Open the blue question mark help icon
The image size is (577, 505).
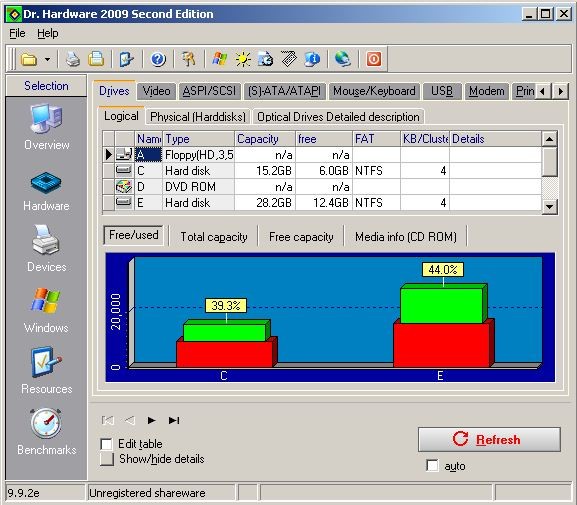pyautogui.click(x=158, y=59)
